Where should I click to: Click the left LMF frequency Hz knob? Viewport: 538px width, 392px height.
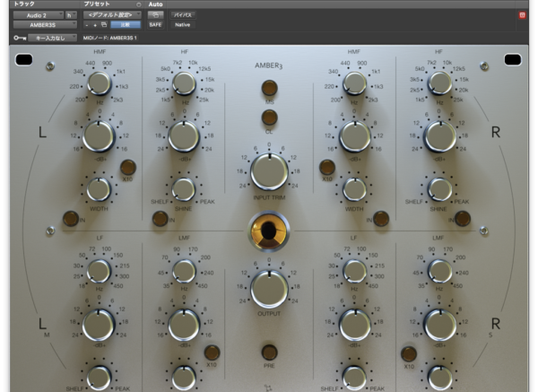[x=184, y=271]
